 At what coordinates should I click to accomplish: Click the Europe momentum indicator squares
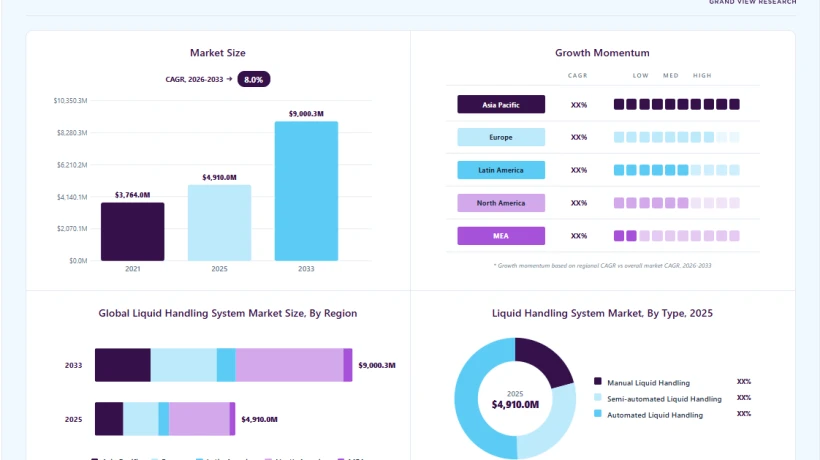point(677,137)
